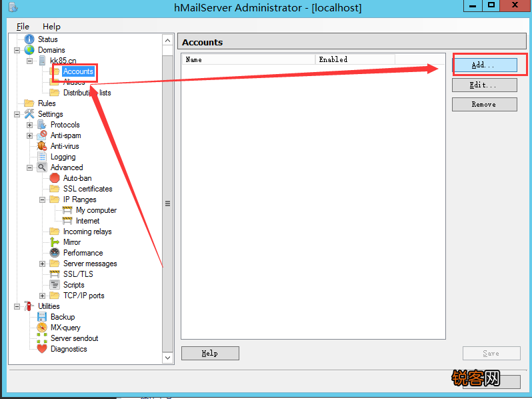
Task: Collapse the Settings tree node
Action: 17,115
